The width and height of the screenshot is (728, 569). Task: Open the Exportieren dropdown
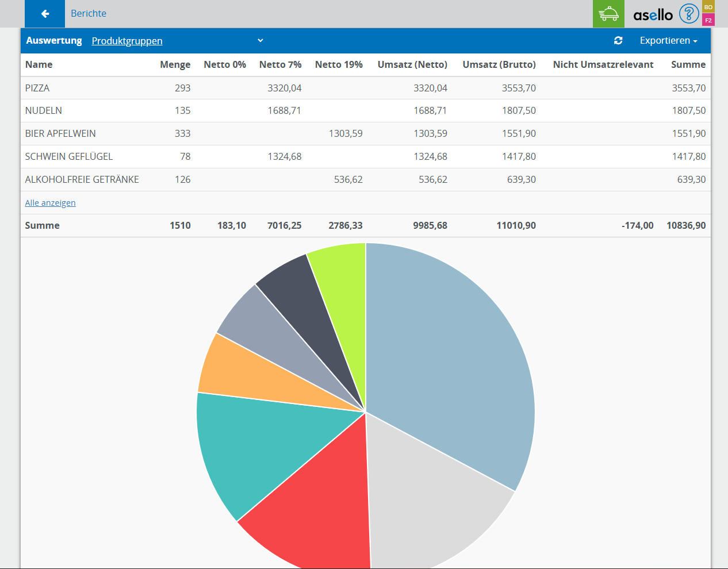[x=668, y=40]
